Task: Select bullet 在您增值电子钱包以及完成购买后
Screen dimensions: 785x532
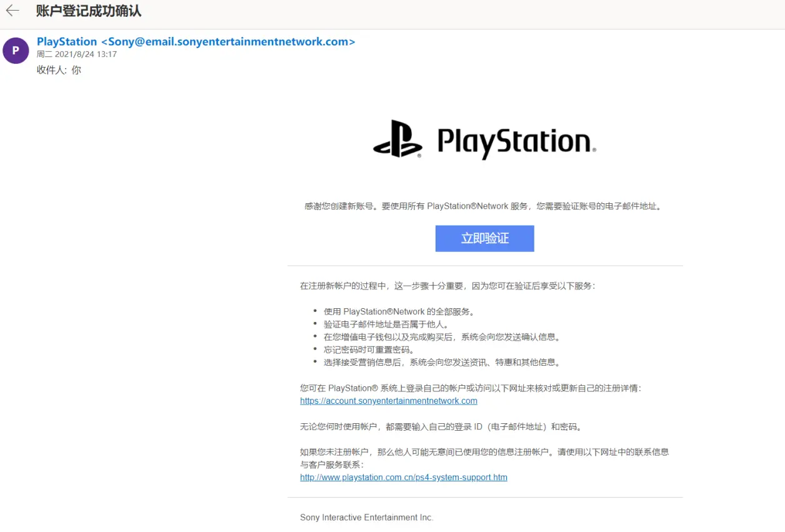Action: pos(442,337)
